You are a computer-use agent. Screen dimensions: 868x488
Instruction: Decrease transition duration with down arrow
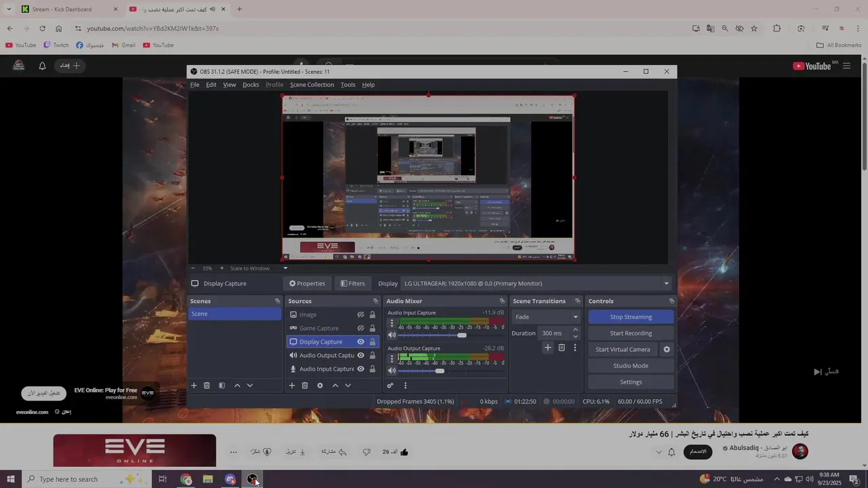576,336
